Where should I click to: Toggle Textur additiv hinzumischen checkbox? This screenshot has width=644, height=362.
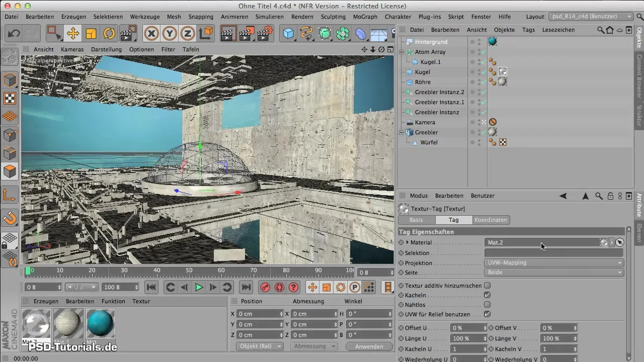coord(487,286)
